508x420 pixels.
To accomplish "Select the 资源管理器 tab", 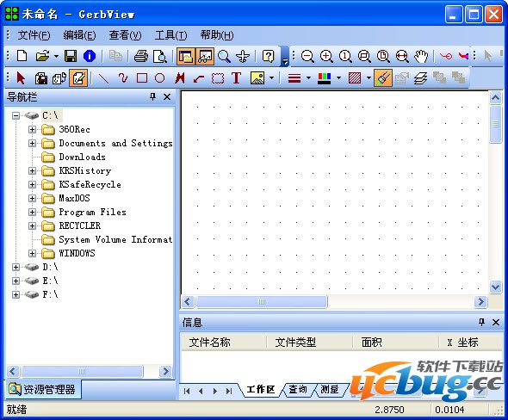I will pyautogui.click(x=43, y=389).
